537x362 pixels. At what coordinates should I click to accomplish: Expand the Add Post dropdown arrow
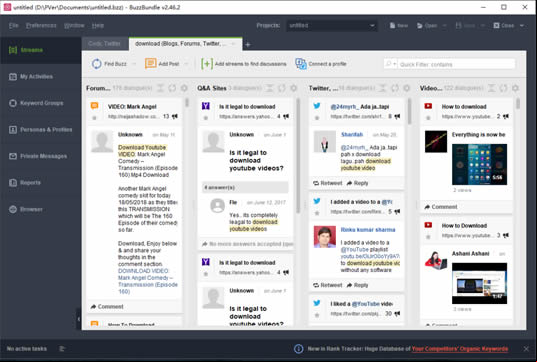[186, 64]
